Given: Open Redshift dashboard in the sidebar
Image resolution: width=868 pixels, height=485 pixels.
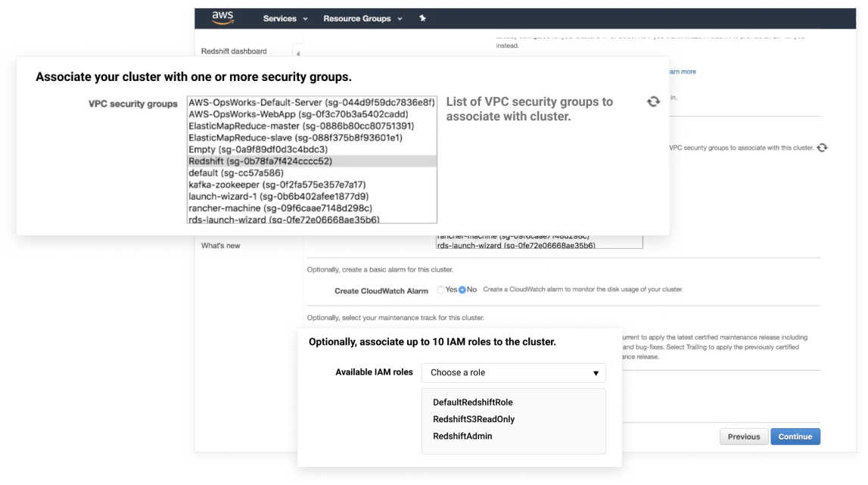Looking at the screenshot, I should (234, 51).
